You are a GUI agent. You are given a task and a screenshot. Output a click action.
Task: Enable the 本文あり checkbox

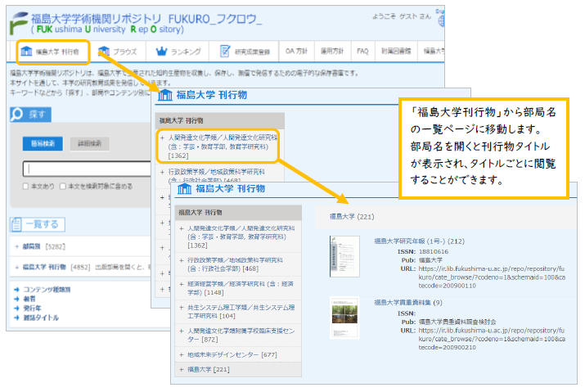(26, 186)
